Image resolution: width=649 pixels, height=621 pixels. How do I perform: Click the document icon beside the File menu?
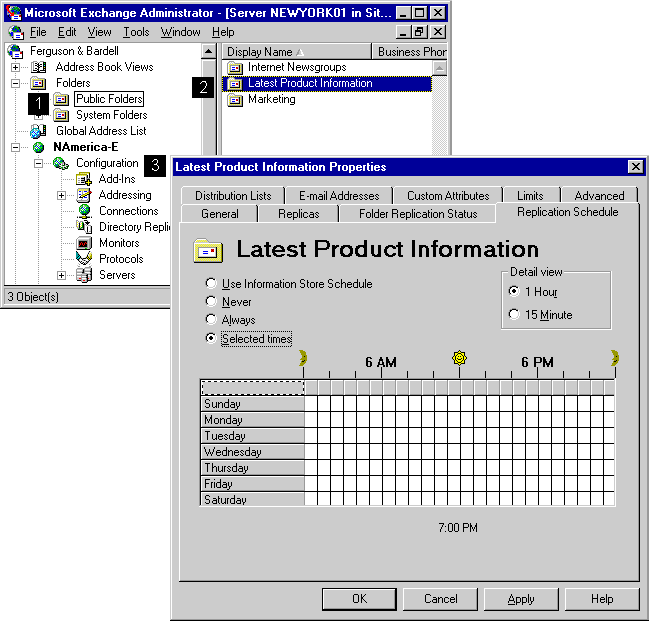pos(16,32)
